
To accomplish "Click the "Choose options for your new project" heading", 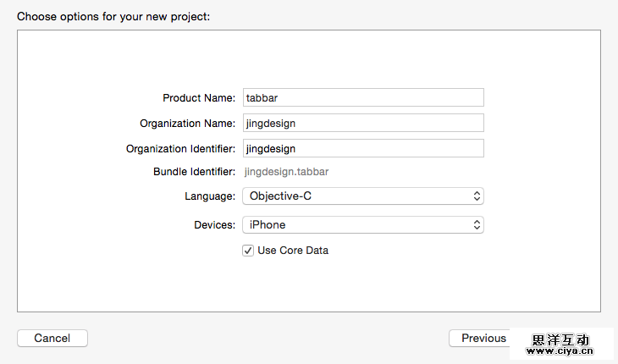I will [x=113, y=16].
